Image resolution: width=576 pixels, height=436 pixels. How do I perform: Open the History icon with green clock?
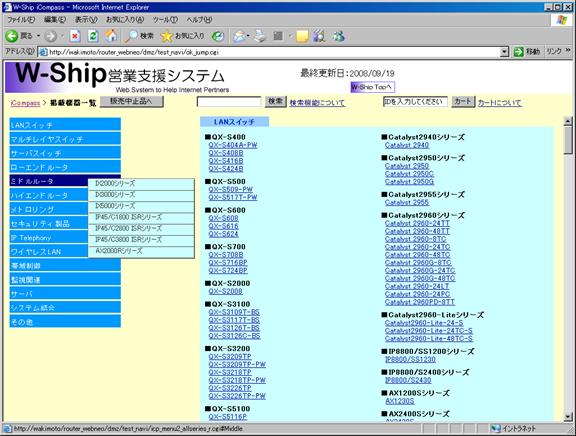(x=218, y=36)
